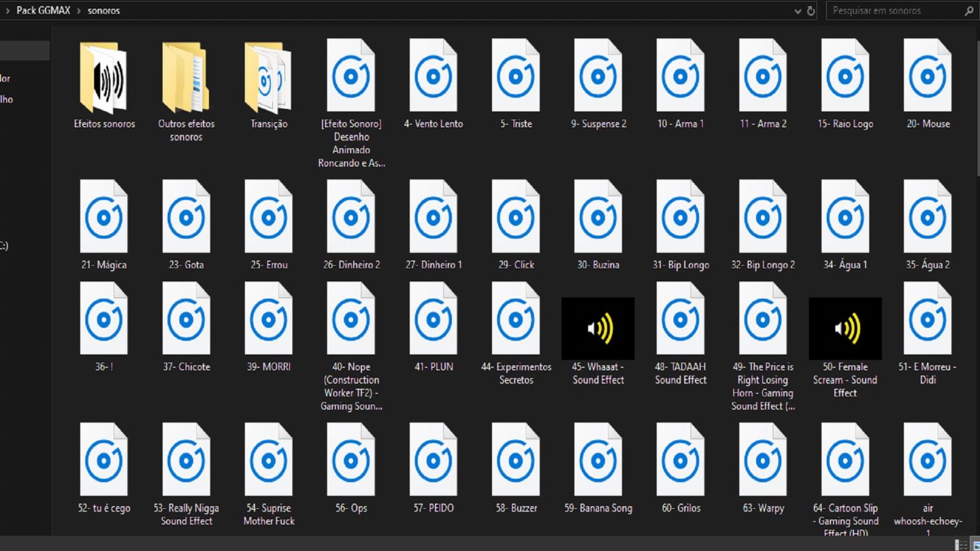The height and width of the screenshot is (551, 980).
Task: Select the 56- Ops file icon
Action: pyautogui.click(x=350, y=460)
